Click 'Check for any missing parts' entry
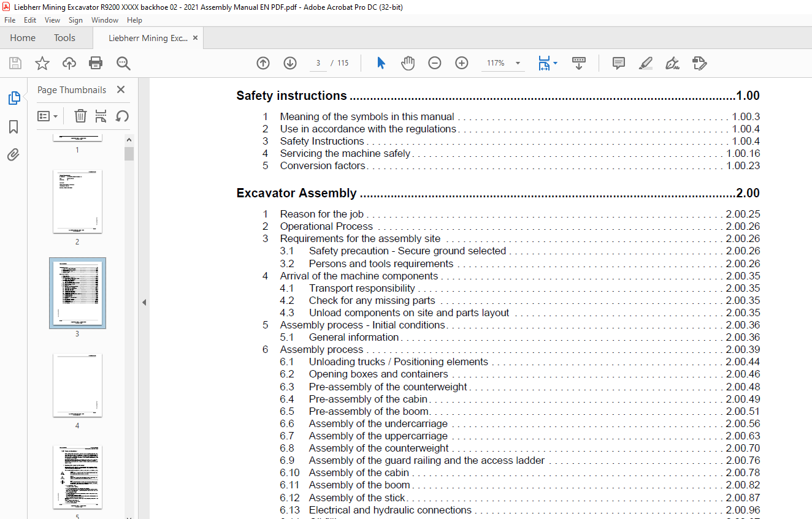The width and height of the screenshot is (812, 519). [372, 300]
